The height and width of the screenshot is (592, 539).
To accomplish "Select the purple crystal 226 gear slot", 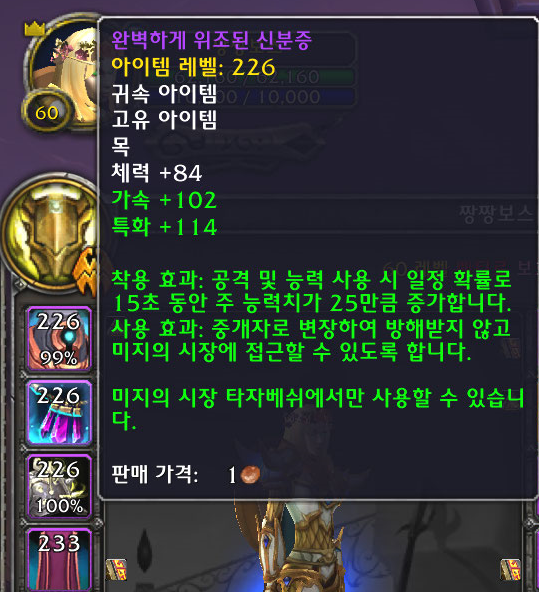I will 59,413.
